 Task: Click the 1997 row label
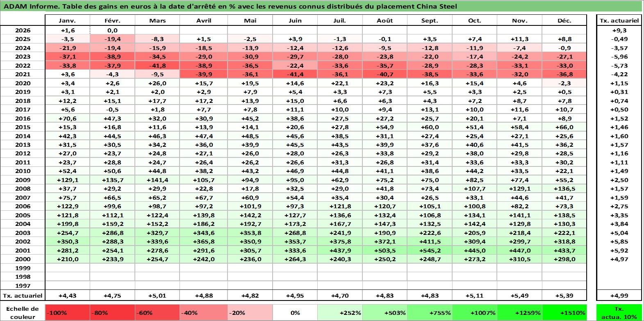[x=23, y=286]
